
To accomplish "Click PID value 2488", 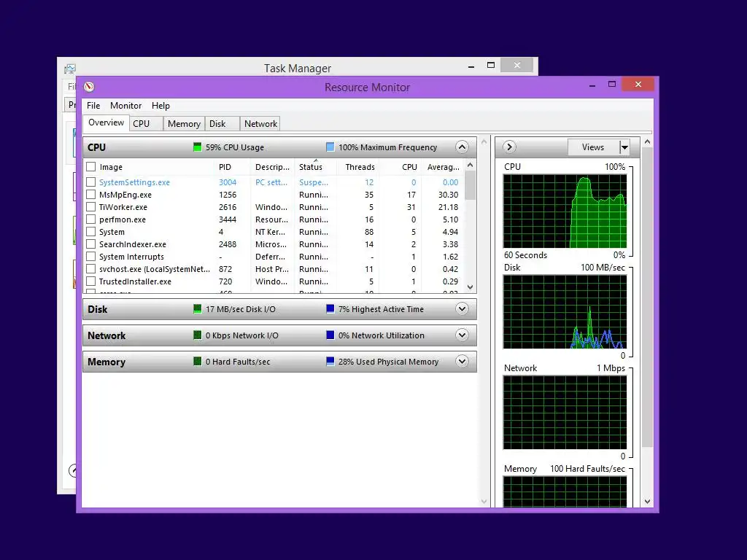I will (x=228, y=244).
